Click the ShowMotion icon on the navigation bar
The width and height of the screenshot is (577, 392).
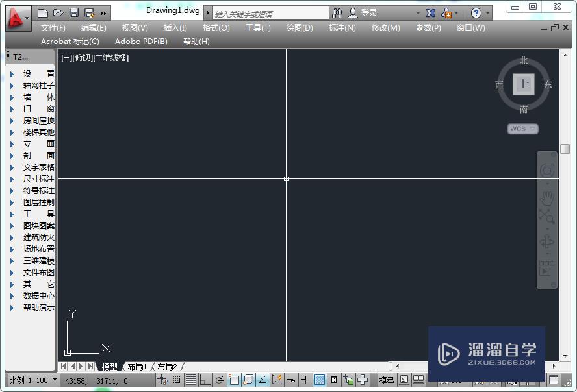[x=548, y=265]
